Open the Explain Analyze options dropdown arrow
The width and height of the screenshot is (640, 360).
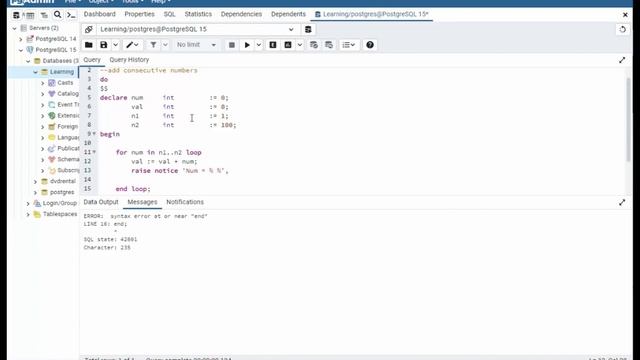(300, 45)
